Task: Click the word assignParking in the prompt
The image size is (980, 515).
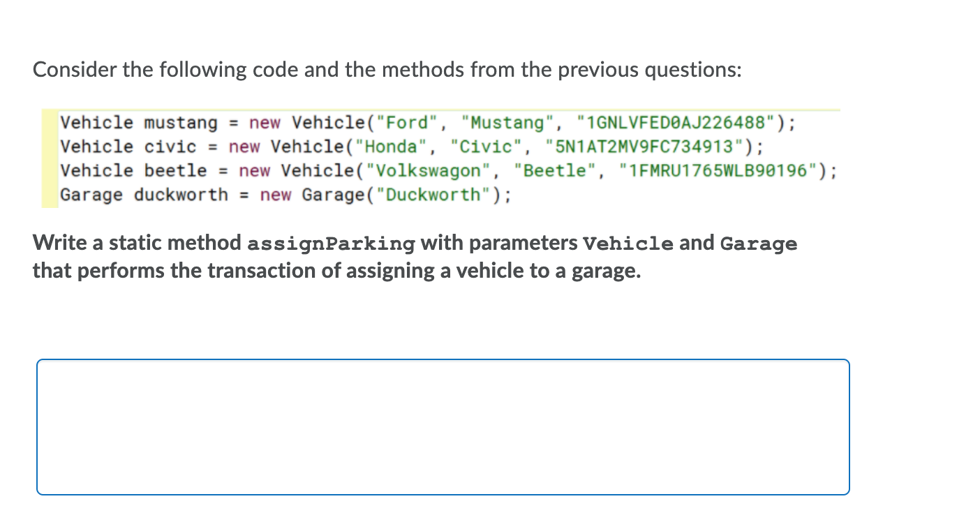Action: 332,244
